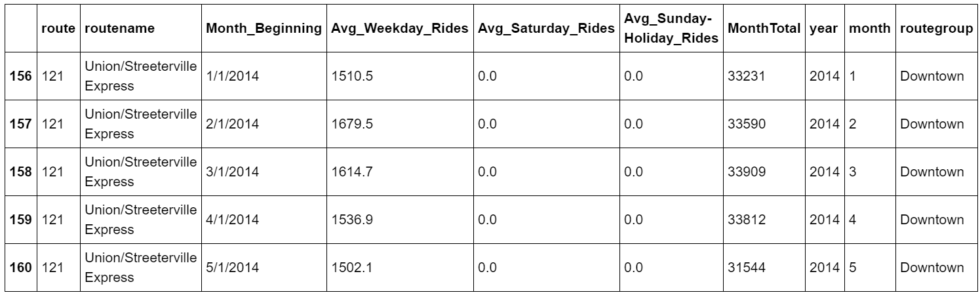The image size is (980, 299).
Task: Select row index 158
Action: (x=21, y=172)
